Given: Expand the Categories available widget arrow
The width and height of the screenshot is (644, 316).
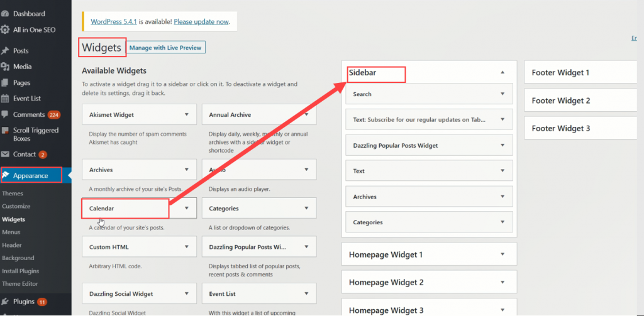Looking at the screenshot, I should pos(306,208).
